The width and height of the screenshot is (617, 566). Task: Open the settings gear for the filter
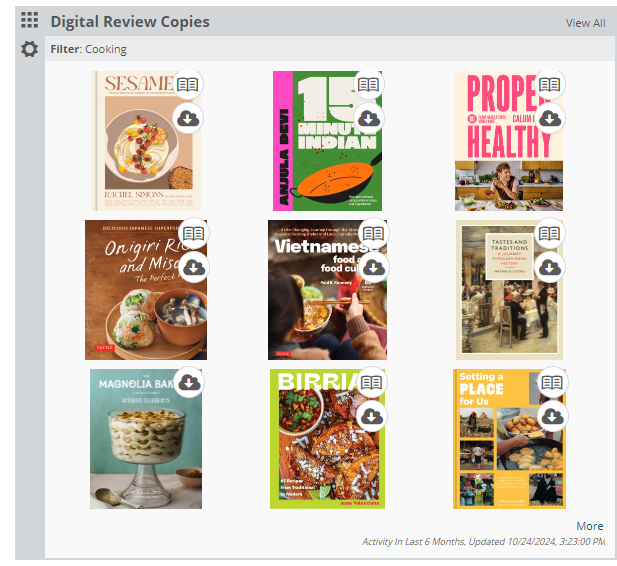[x=30, y=49]
